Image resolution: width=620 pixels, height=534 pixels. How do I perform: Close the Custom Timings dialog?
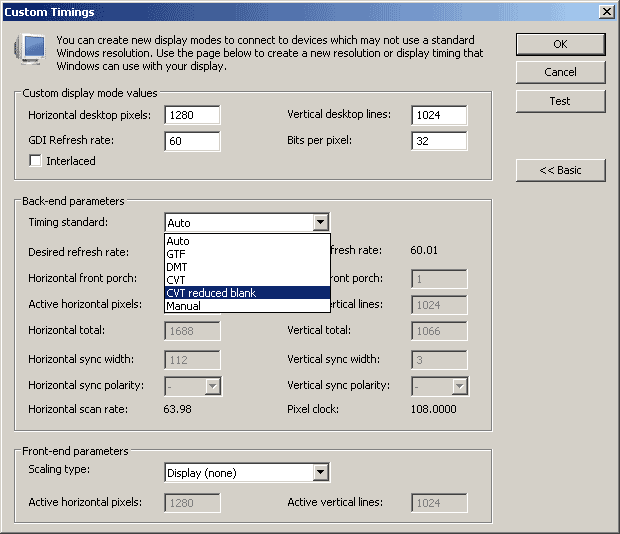pos(607,12)
